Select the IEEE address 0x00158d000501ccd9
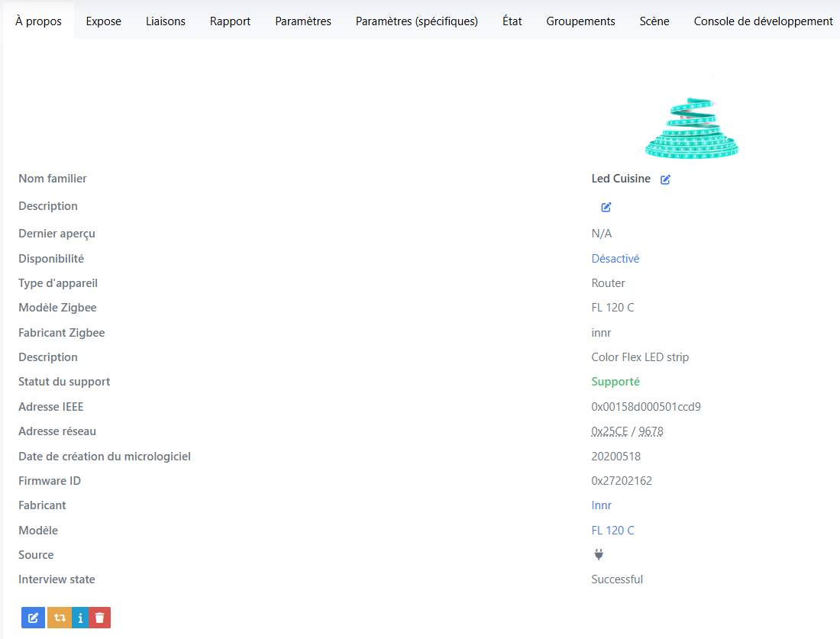The width and height of the screenshot is (840, 639). click(645, 407)
